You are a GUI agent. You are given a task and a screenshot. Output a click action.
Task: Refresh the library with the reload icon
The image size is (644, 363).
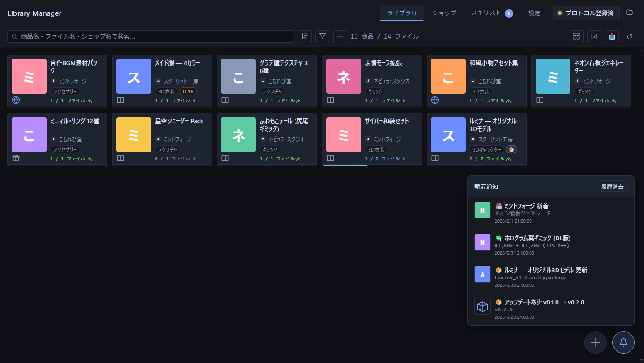tap(630, 37)
